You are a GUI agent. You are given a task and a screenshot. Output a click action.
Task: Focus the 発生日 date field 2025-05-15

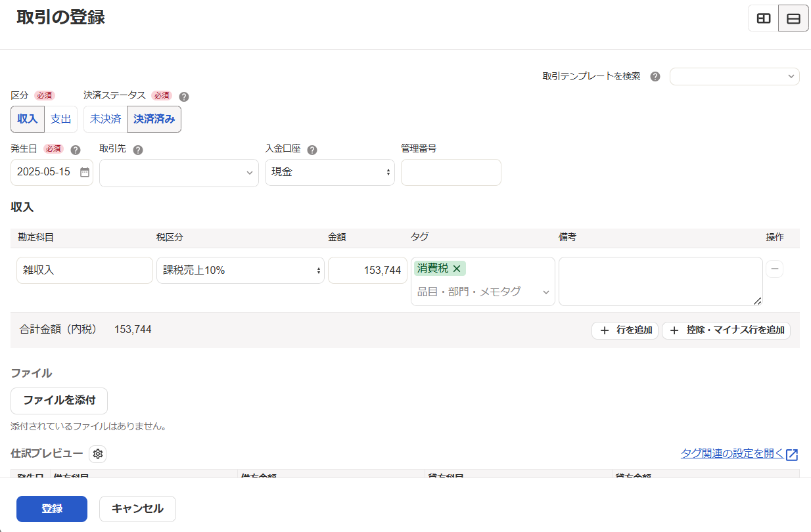click(52, 172)
